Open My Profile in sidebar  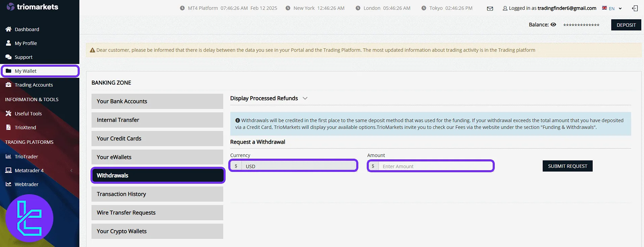click(x=26, y=43)
